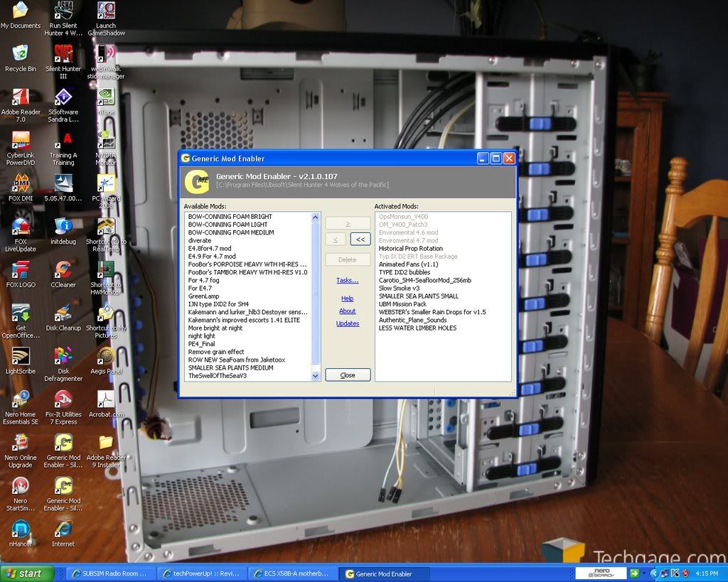Check for Updates link

pos(347,323)
